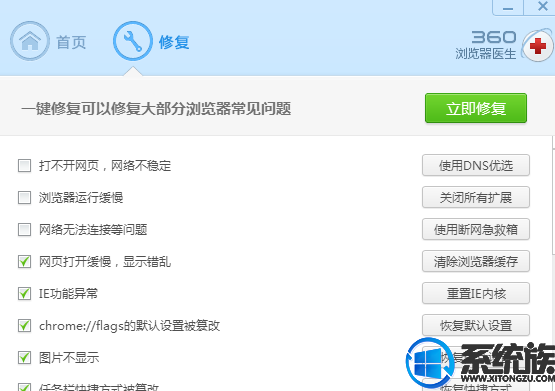Minimize the browser doctor window
555x391 pixels.
click(508, 8)
